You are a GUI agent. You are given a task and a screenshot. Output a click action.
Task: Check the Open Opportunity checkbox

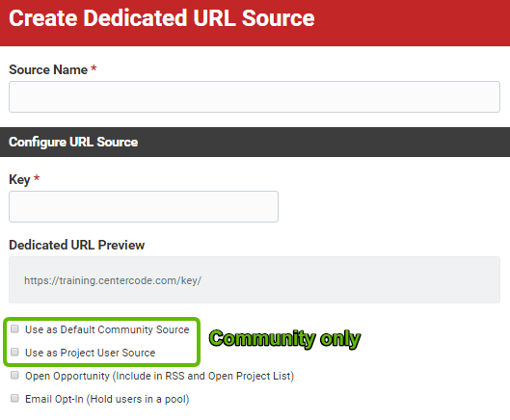coord(14,376)
